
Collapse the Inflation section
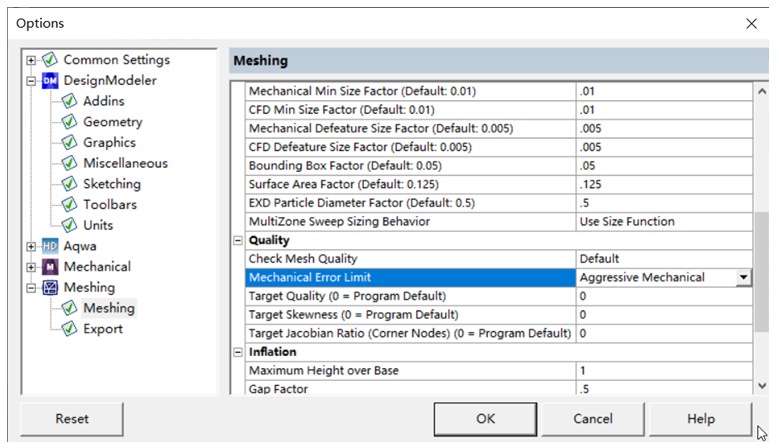[238, 352]
